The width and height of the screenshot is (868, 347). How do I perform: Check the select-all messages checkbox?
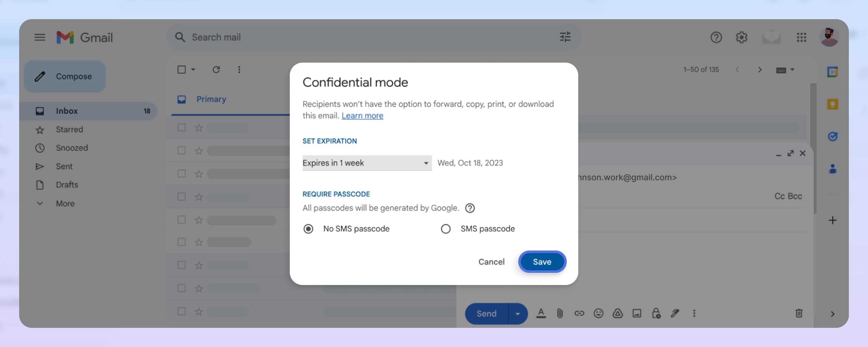(x=181, y=69)
